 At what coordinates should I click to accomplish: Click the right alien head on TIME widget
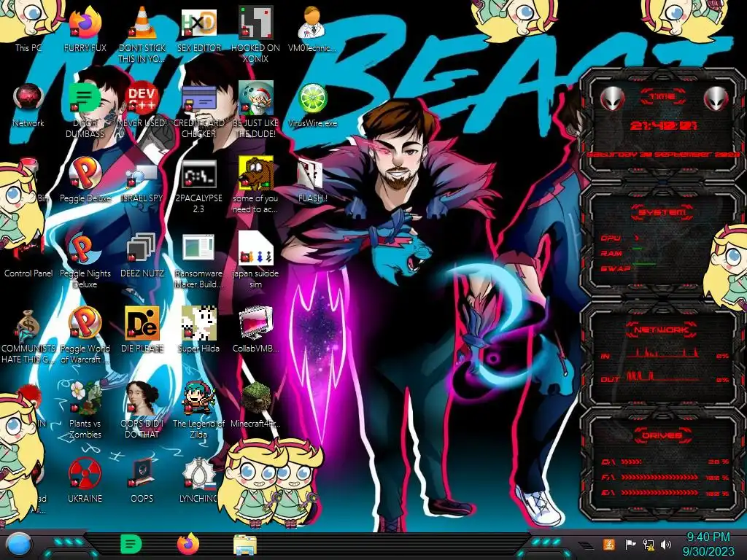[x=716, y=99]
